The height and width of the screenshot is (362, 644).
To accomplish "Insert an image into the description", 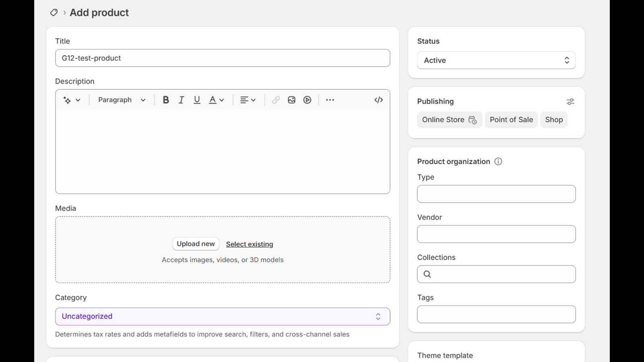I will (291, 100).
